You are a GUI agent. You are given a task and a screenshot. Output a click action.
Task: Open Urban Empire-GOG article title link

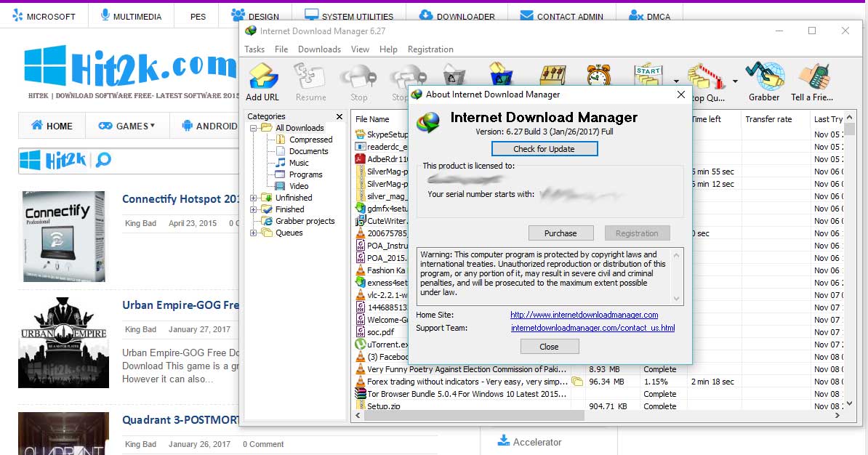(x=180, y=305)
